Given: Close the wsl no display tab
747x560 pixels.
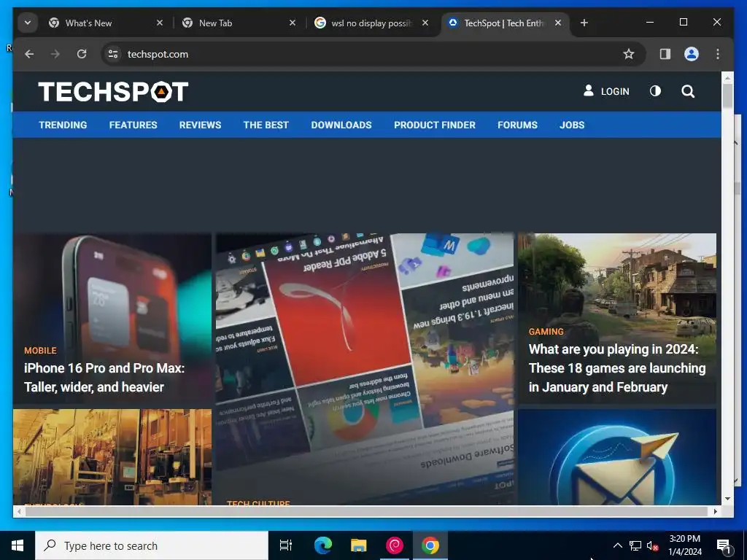Looking at the screenshot, I should click(x=425, y=23).
